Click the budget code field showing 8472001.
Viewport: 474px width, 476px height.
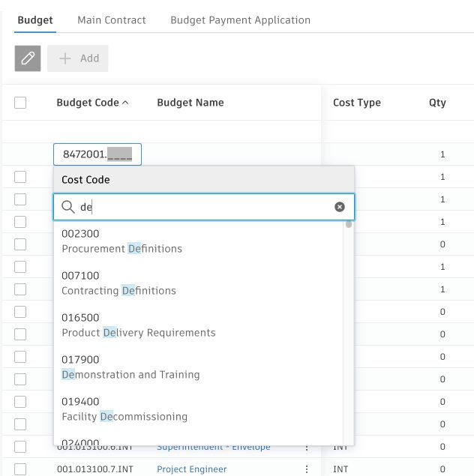click(x=97, y=154)
